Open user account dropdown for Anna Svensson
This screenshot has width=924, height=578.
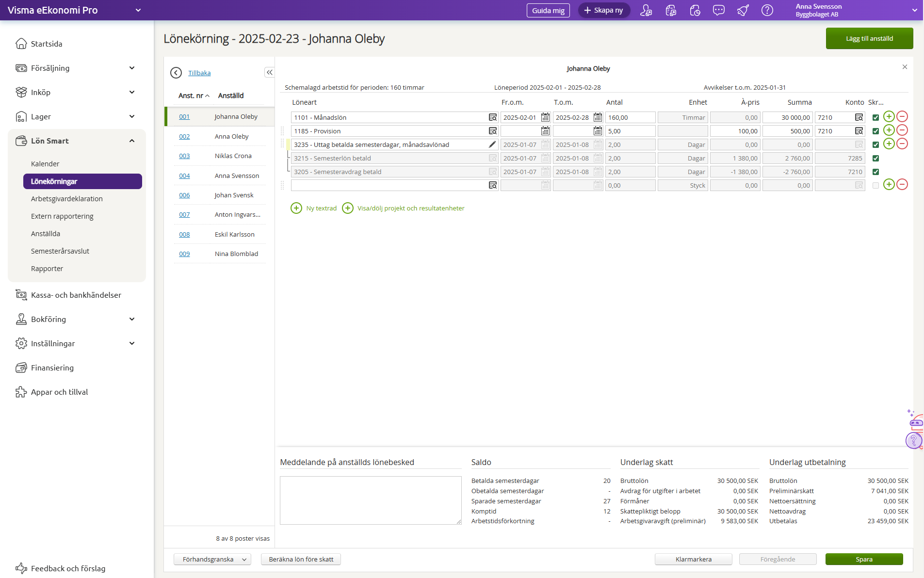(915, 10)
